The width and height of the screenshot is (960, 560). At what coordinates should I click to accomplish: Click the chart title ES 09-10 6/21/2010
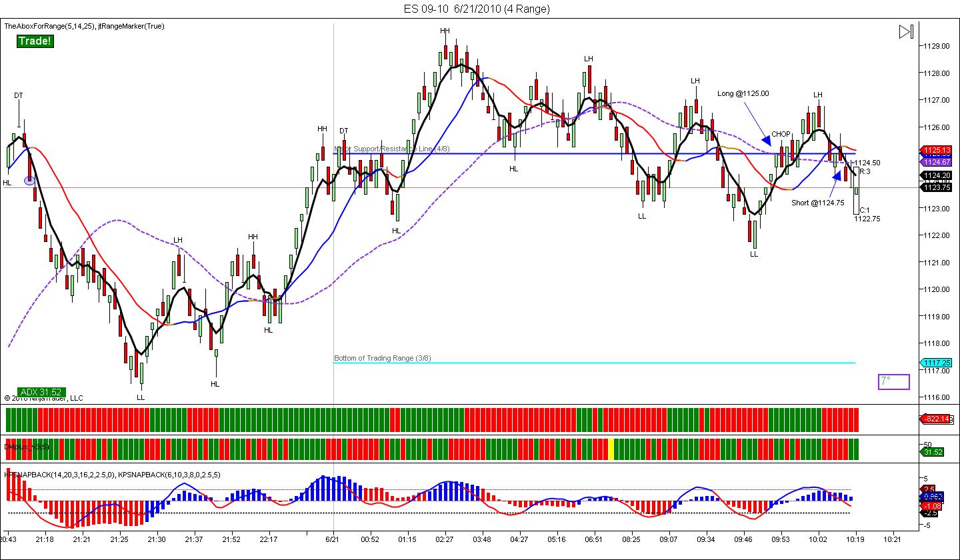(x=477, y=9)
